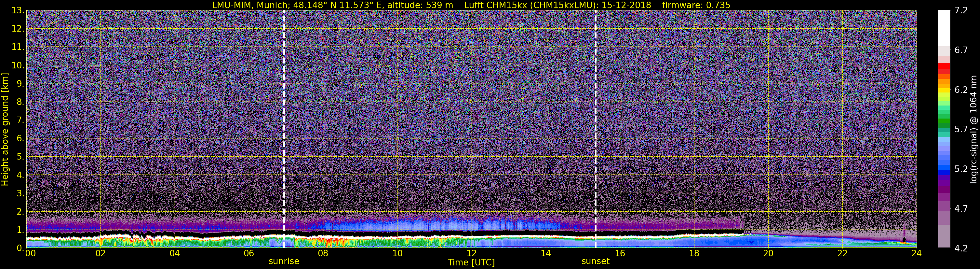
Task: Click the time tick label 10
Action: coord(397,253)
